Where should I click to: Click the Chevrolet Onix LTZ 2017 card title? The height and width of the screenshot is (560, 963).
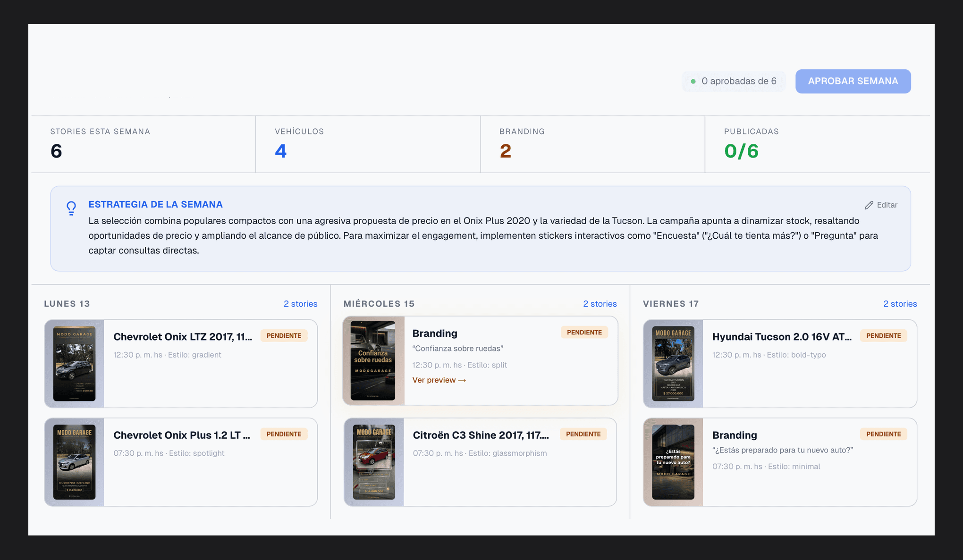(183, 337)
